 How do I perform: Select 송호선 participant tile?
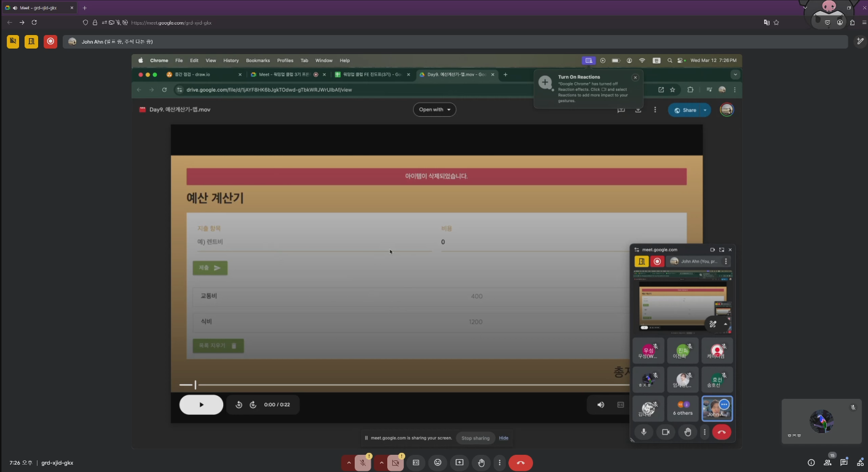click(x=717, y=379)
